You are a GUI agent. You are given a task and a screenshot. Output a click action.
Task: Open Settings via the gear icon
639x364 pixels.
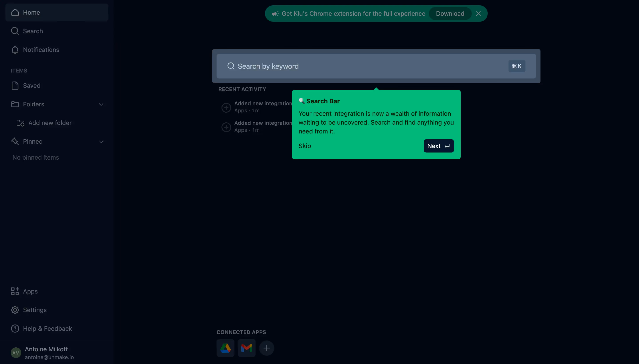coord(15,310)
